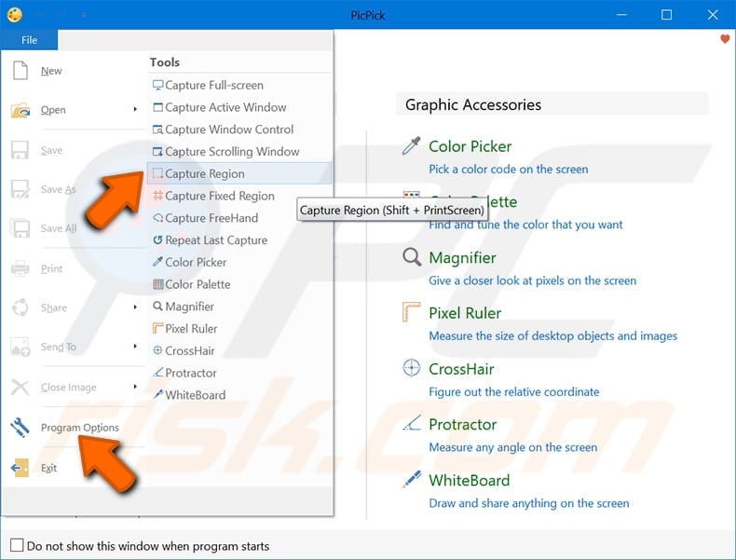Click 'Give a closer look at pixels' description
Screen dimensions: 736x560
coord(532,280)
